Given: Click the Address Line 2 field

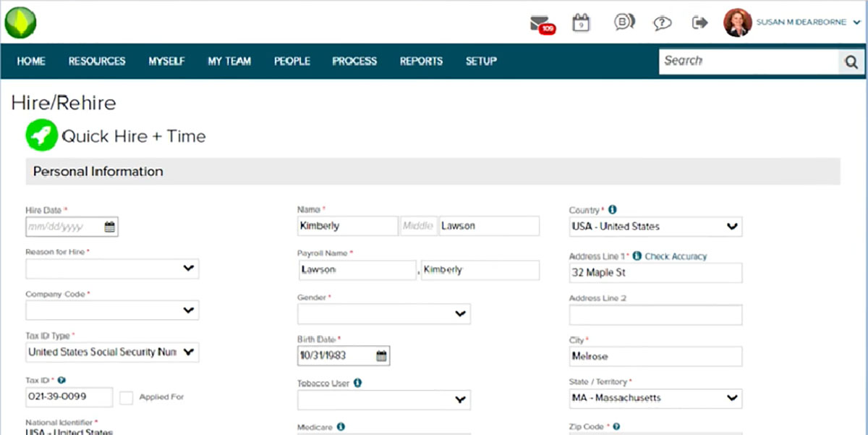Looking at the screenshot, I should coord(655,315).
